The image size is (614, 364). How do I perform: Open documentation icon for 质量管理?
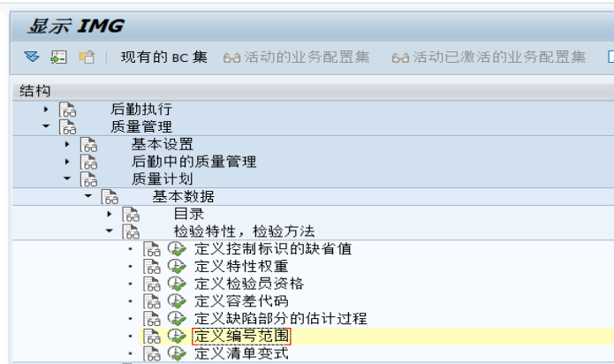68,127
